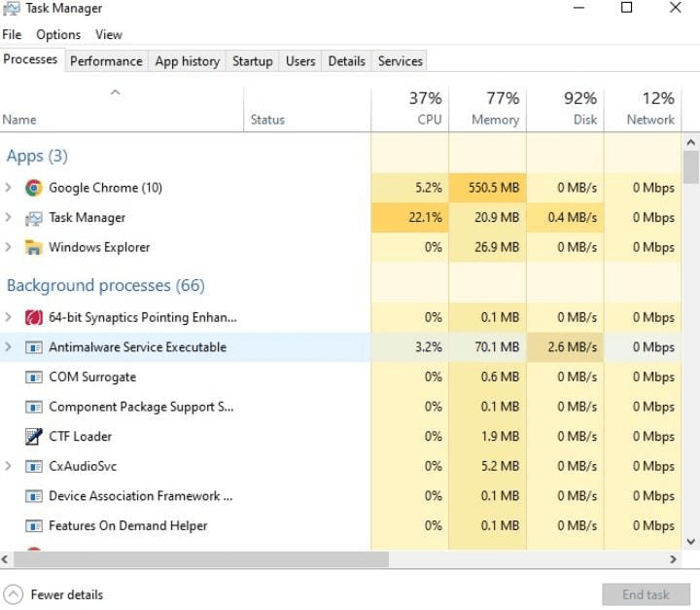Expand the Antimalware Service Executable row
This screenshot has width=700, height=610.
pos(9,347)
